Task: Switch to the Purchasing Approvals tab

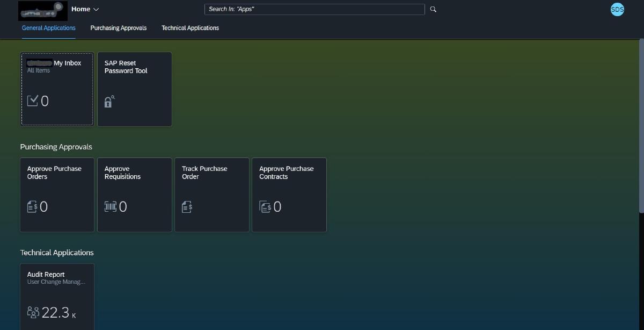Action: click(x=118, y=28)
